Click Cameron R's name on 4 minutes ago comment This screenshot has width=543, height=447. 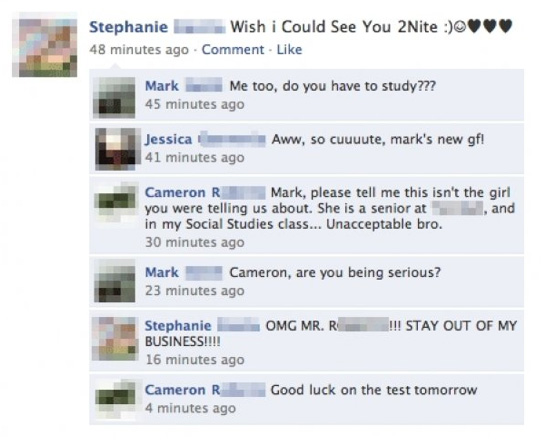[x=183, y=390]
